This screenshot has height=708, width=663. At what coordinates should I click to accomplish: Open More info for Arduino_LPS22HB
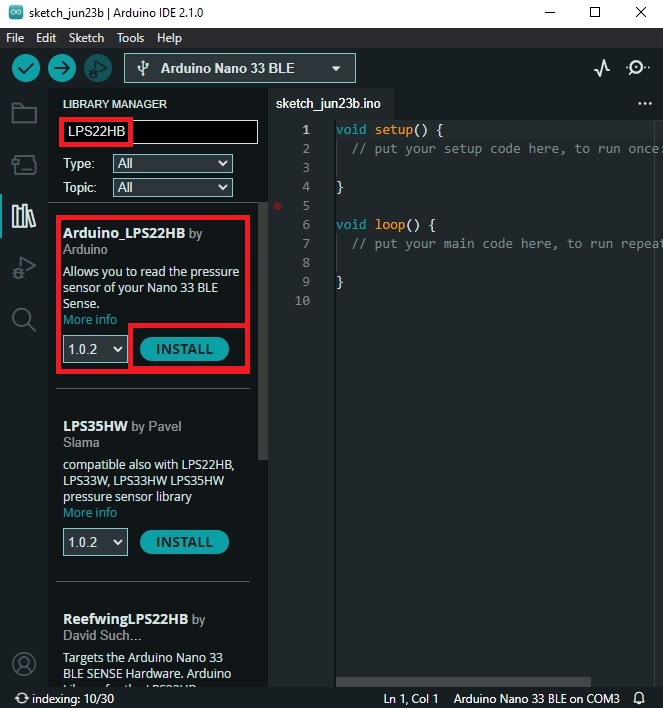(x=90, y=320)
